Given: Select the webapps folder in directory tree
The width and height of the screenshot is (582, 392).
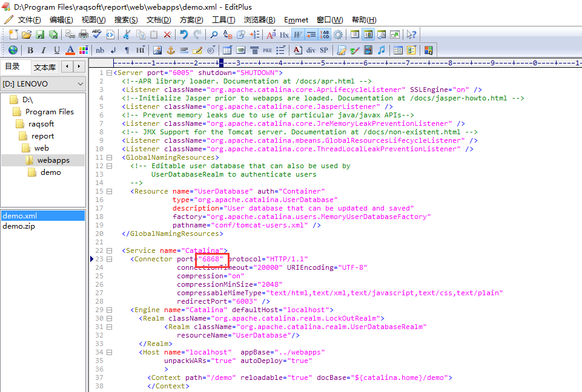Looking at the screenshot, I should [53, 160].
